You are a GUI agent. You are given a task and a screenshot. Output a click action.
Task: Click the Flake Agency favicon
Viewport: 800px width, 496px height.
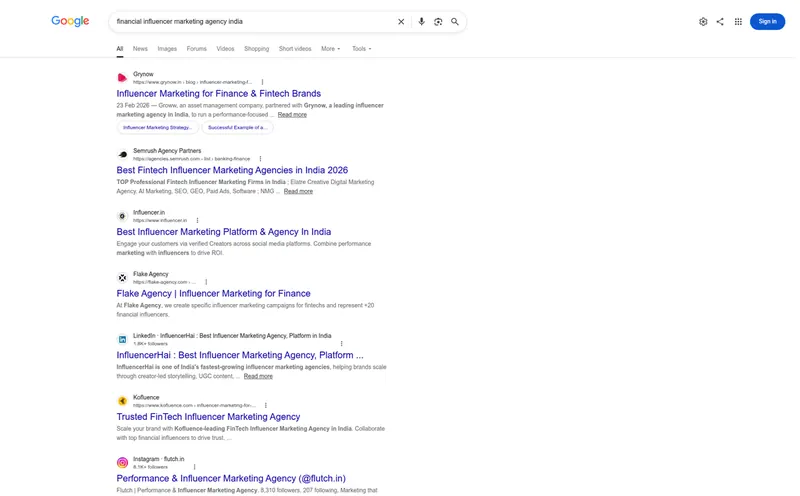[122, 278]
